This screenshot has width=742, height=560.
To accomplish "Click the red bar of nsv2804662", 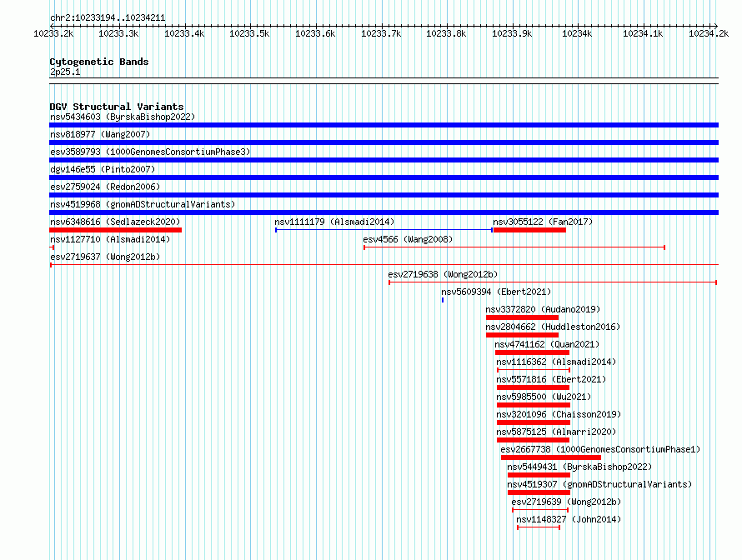I will click(522, 335).
